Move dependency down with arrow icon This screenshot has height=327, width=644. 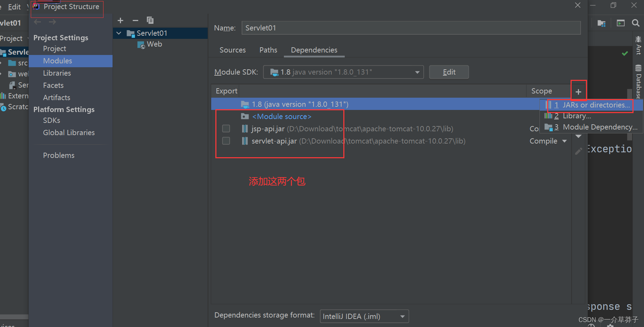(579, 137)
